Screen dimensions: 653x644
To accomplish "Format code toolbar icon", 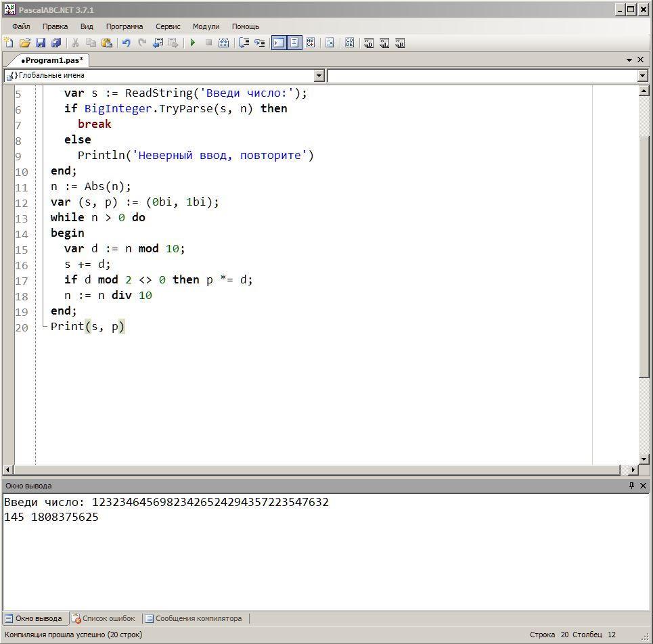I will [330, 43].
